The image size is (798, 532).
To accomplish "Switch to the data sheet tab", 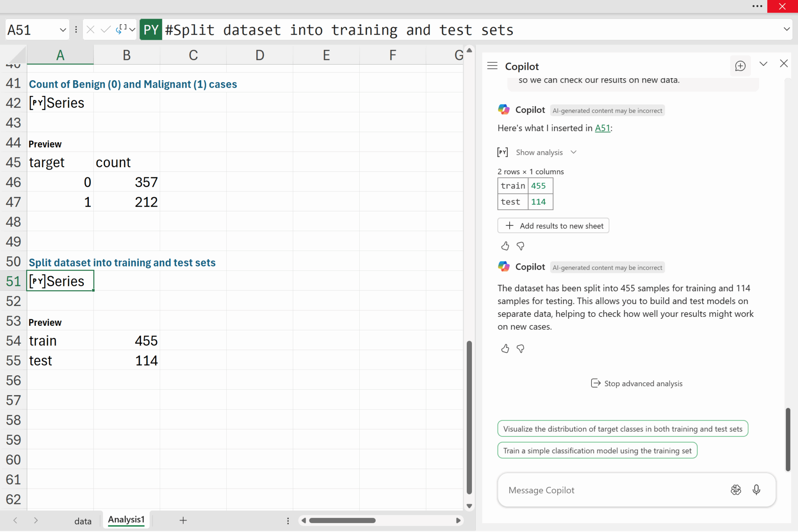I will (83, 521).
